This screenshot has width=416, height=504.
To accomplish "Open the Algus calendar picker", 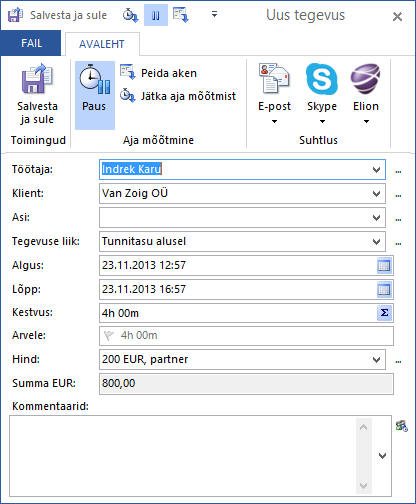I will (x=384, y=266).
